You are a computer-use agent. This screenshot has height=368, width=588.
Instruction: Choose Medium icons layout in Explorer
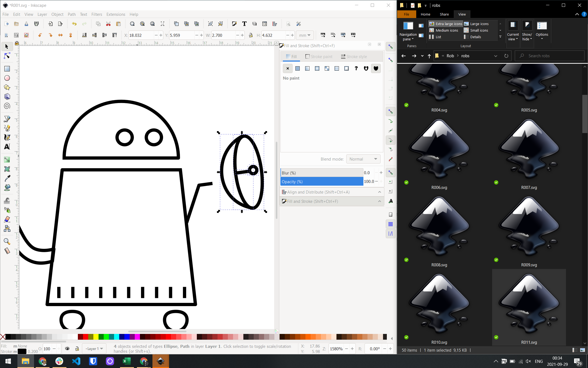(x=444, y=31)
